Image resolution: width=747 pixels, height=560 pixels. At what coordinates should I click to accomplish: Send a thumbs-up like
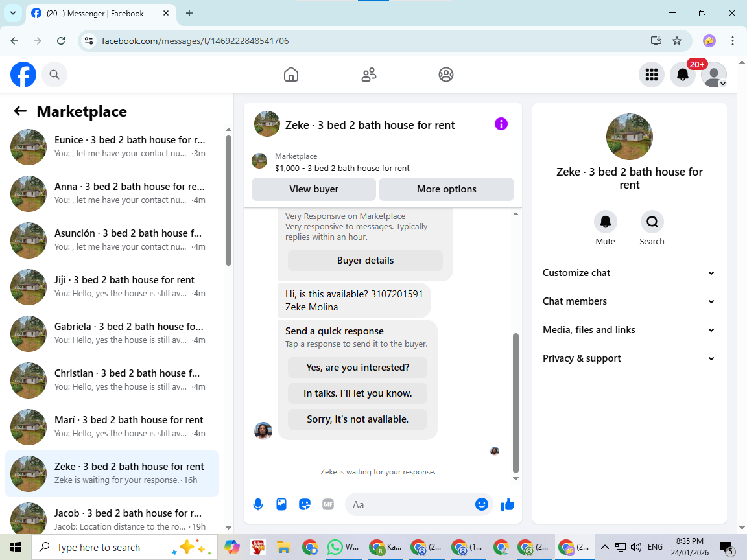(508, 504)
